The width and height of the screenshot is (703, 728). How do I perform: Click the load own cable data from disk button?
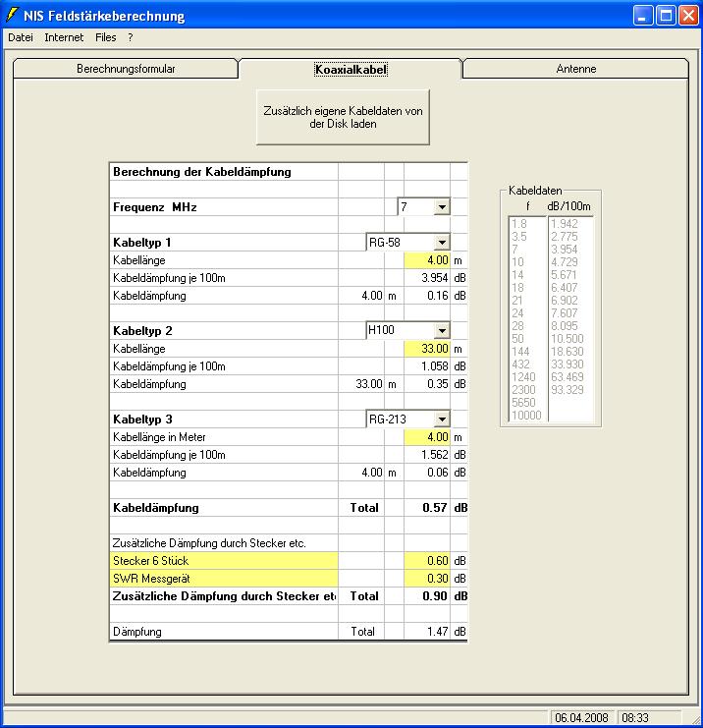click(343, 118)
